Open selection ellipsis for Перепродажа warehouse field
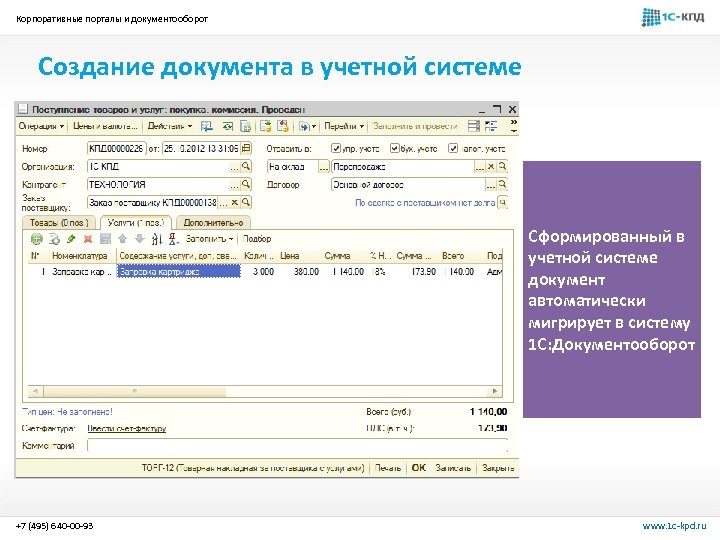The width and height of the screenshot is (720, 540). (480, 167)
